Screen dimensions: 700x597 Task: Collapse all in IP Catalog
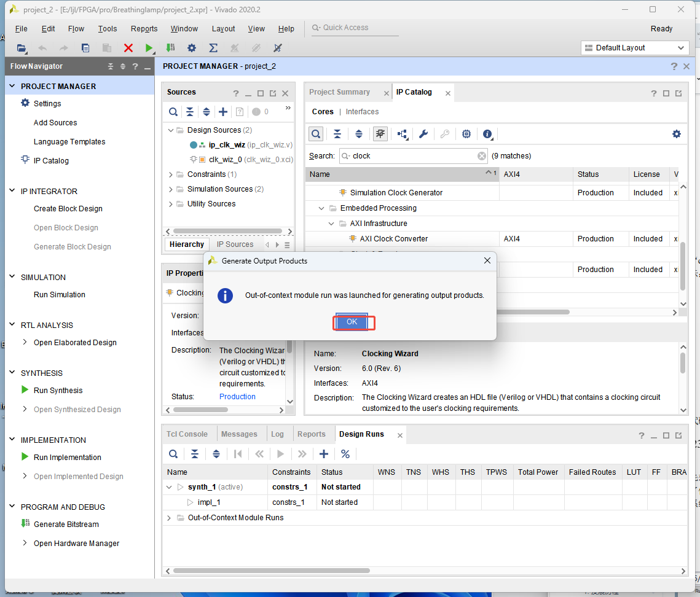337,134
